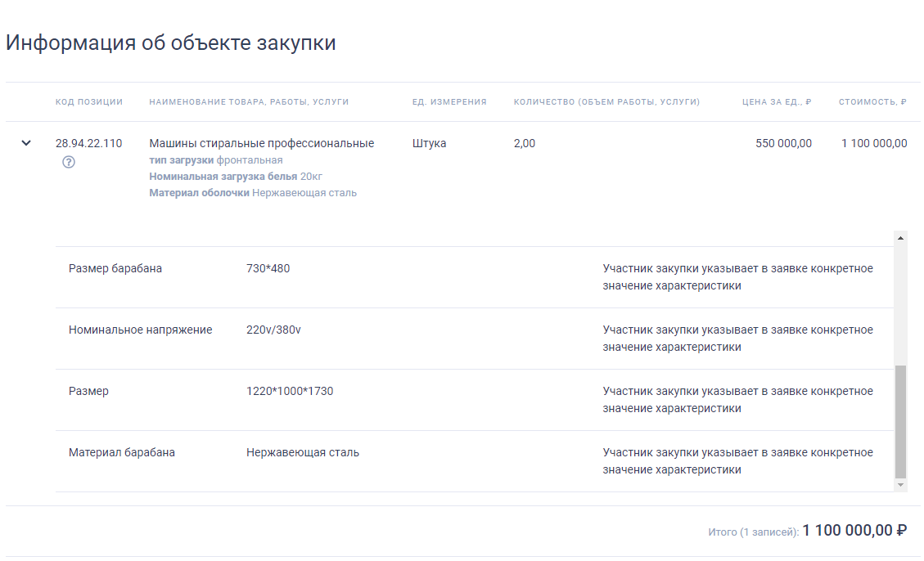Click the characteristics list scrollbar thumb
This screenshot has width=924, height=561.
899,421
